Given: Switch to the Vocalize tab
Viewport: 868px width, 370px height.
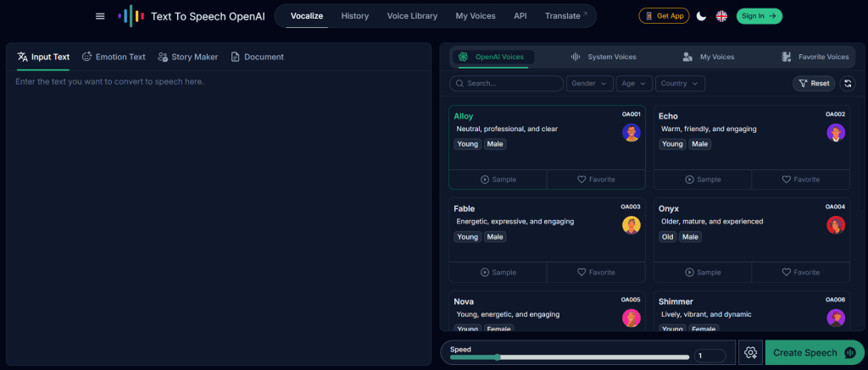Looking at the screenshot, I should point(307,16).
